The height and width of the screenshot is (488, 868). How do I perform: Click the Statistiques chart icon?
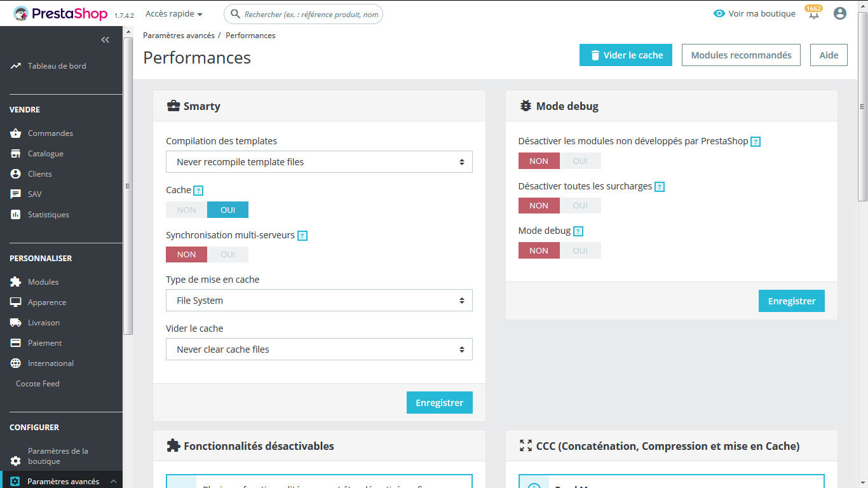tap(16, 215)
